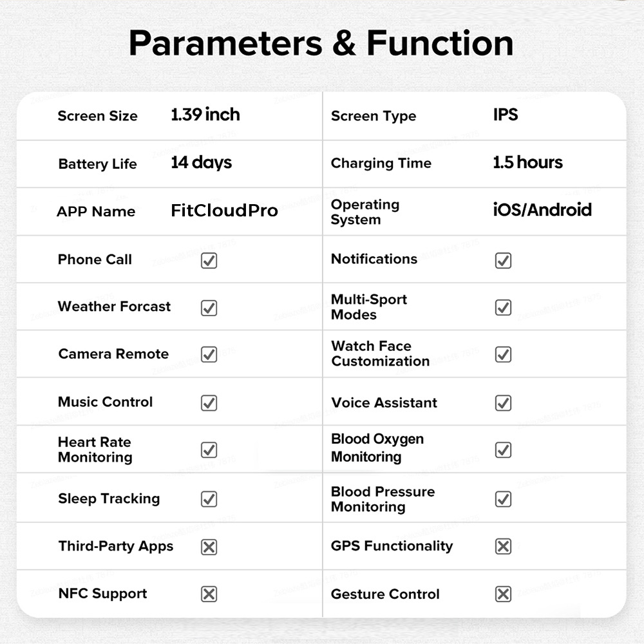Image resolution: width=644 pixels, height=644 pixels.
Task: Click the Third-Party Apps X box
Action: [209, 547]
